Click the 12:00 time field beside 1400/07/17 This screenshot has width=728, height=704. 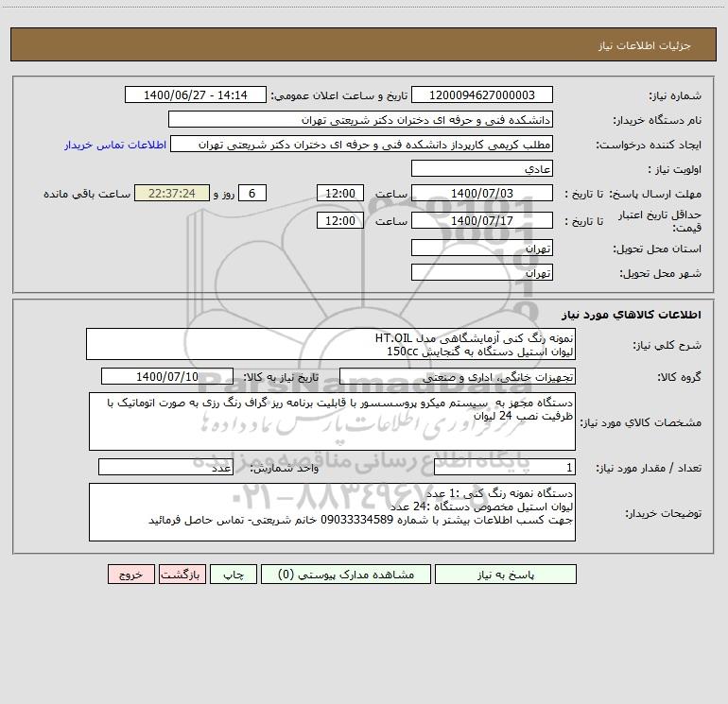[x=339, y=220]
